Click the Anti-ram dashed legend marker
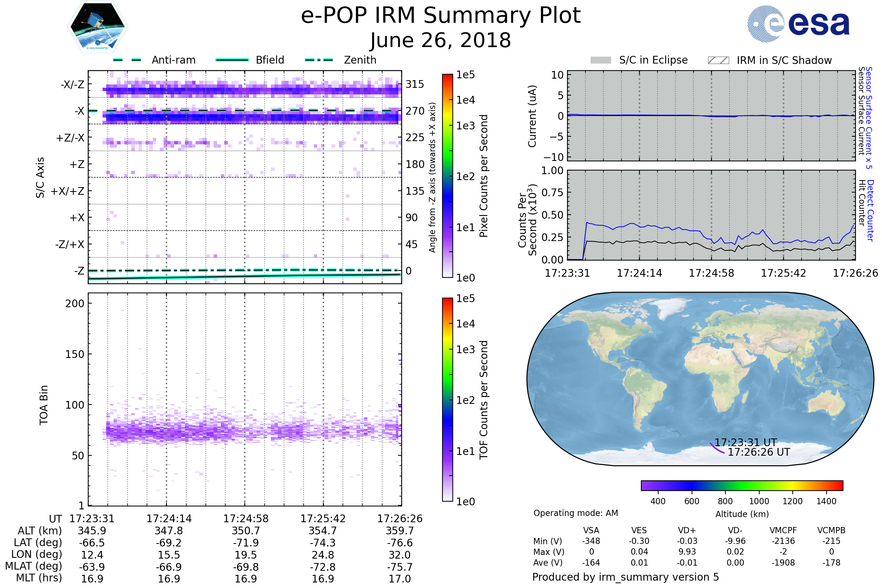Image resolution: width=882 pixels, height=588 pixels. tap(127, 60)
